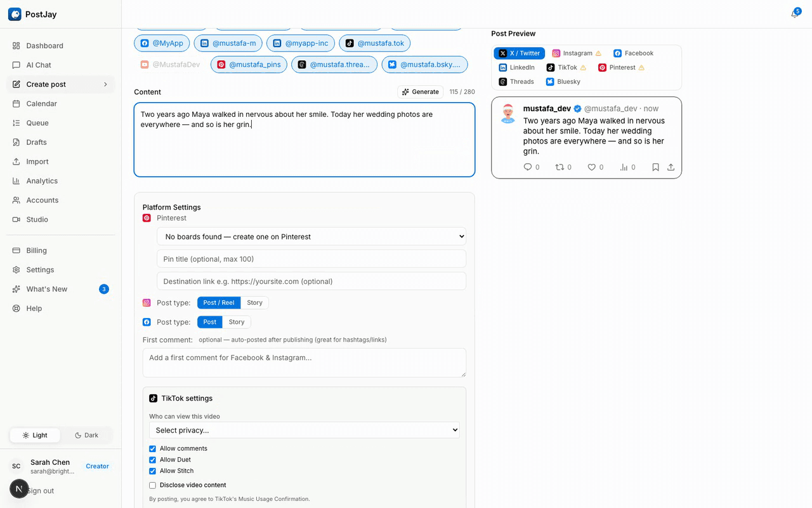Image resolution: width=812 pixels, height=508 pixels.
Task: Select Instagram Post / Reel type
Action: [219, 303]
